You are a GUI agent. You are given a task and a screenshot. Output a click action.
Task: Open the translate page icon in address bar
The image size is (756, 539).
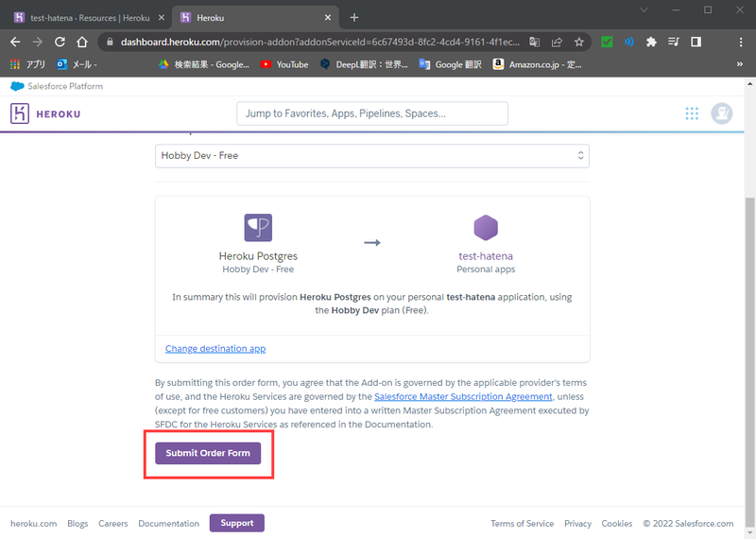534,42
